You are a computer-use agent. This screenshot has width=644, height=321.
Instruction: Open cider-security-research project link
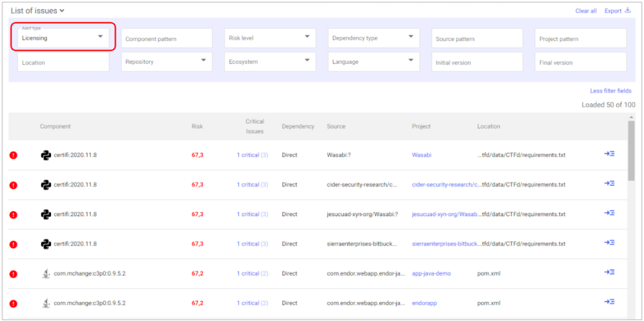[446, 185]
